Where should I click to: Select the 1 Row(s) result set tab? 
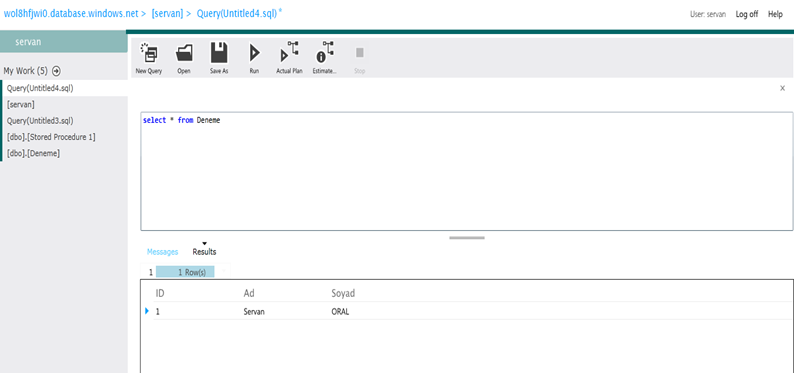point(185,272)
